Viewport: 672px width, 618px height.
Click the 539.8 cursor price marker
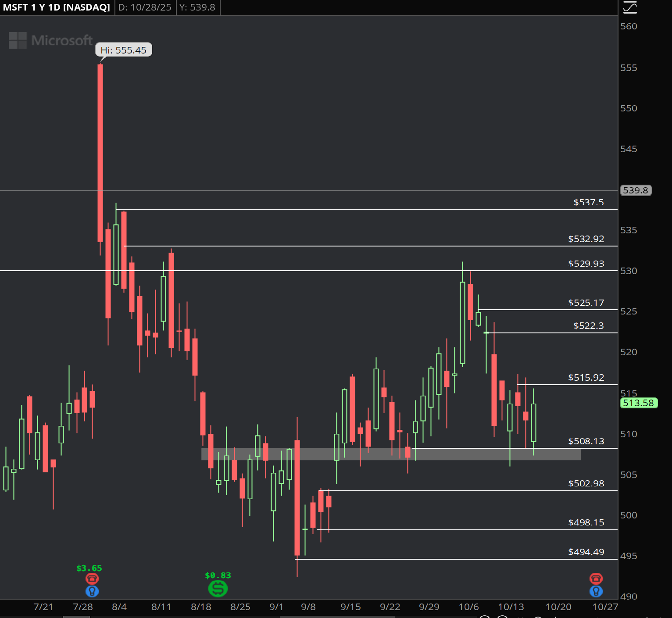(x=636, y=190)
